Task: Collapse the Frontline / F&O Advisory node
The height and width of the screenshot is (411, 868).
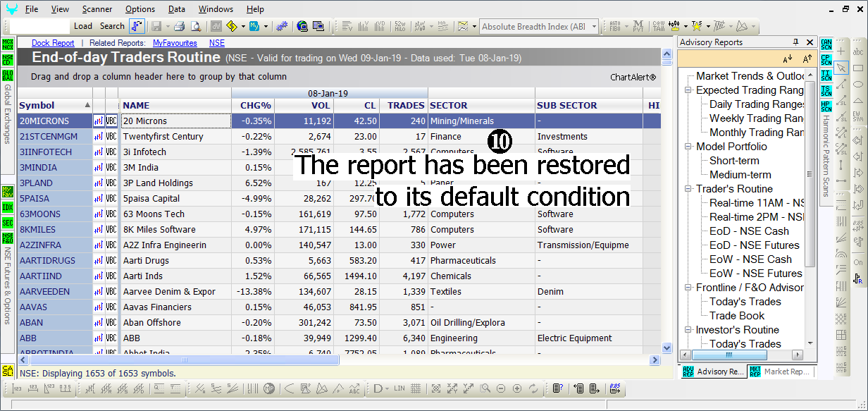Action: [x=688, y=288]
